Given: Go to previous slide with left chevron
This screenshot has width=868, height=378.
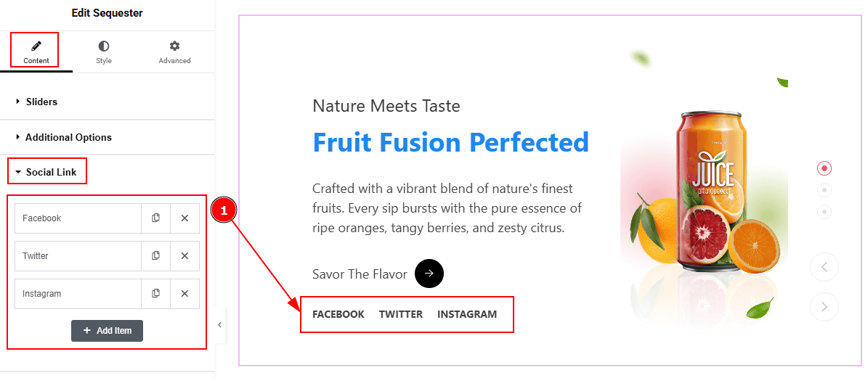Looking at the screenshot, I should coord(824,268).
